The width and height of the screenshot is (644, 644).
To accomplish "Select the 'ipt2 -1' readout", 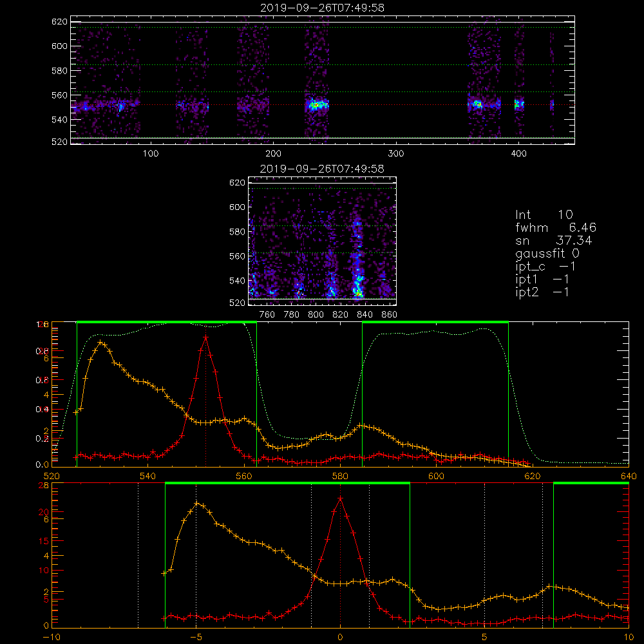I will click(x=542, y=292).
